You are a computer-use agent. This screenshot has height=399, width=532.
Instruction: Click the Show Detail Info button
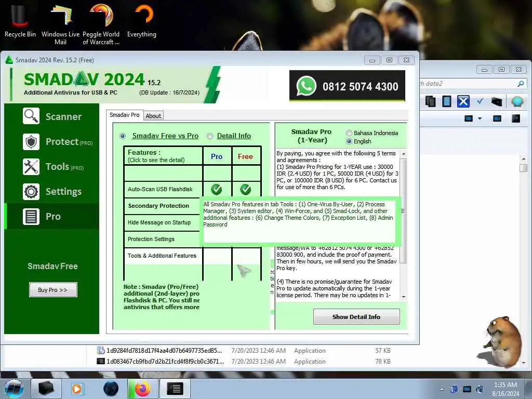click(356, 316)
